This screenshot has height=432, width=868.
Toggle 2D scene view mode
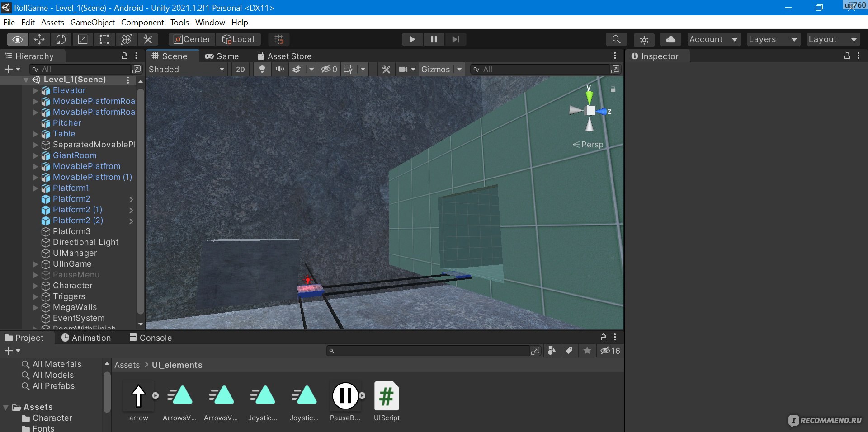click(241, 69)
